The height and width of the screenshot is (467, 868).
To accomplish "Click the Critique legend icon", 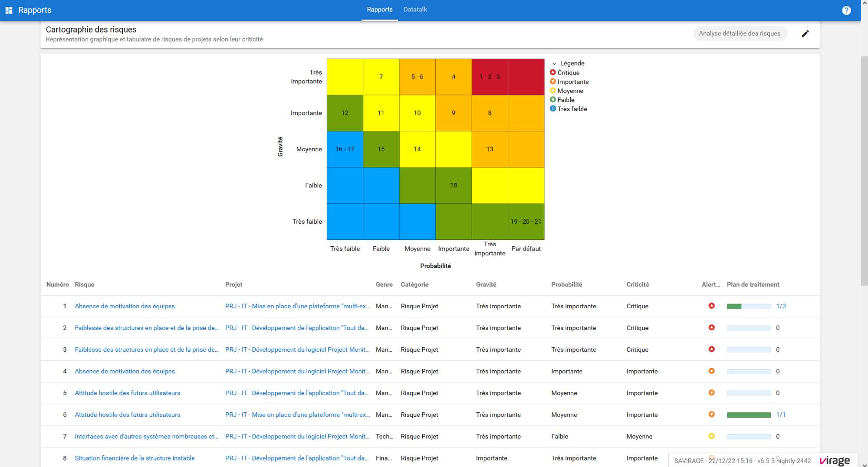I will coord(552,72).
